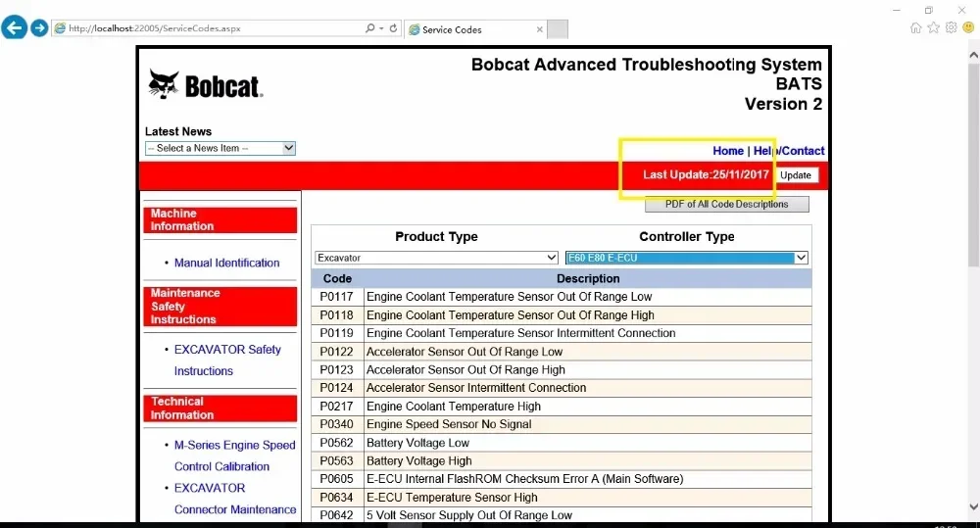Click the smiley feedback icon
This screenshot has height=528, width=980.
[x=968, y=27]
